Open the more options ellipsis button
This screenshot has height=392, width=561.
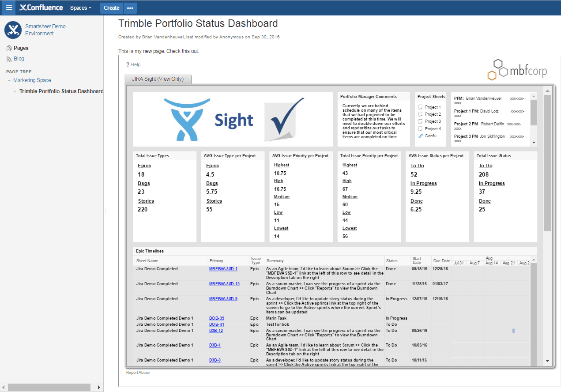[x=130, y=8]
